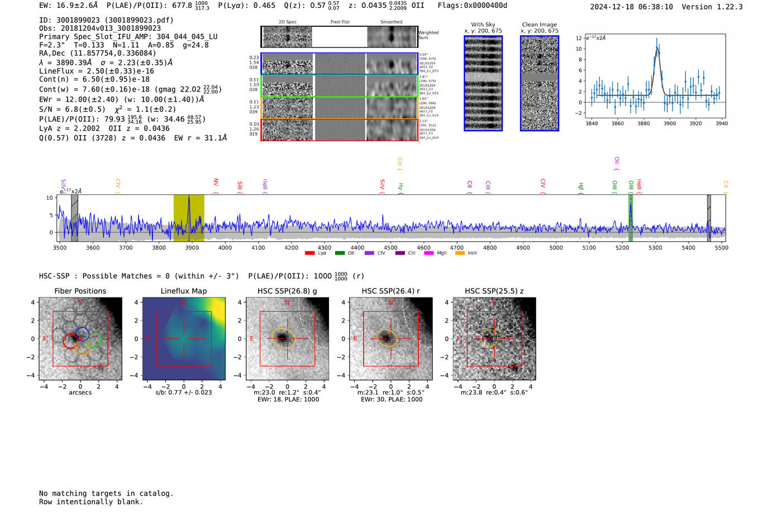
Task: Open the HSC SSP(25.5) z image
Action: tap(494, 338)
